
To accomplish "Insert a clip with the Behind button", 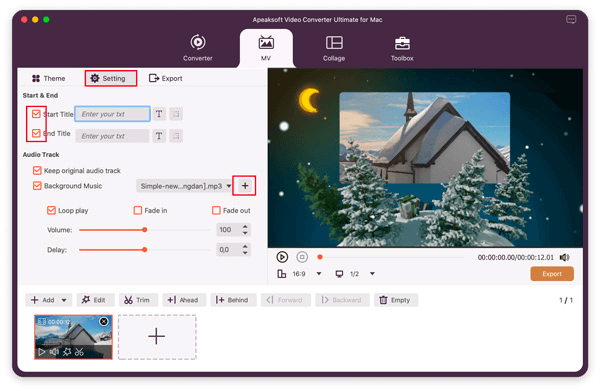I will coord(233,300).
